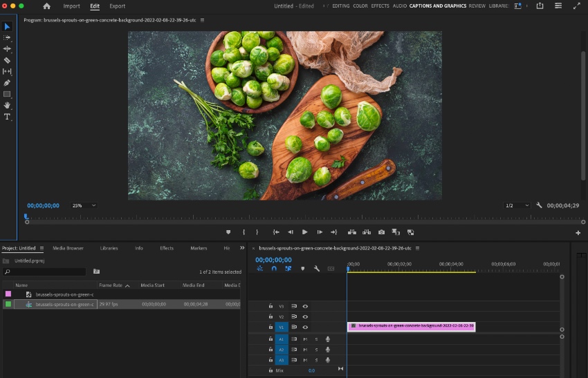Viewport: 588px width, 378px height.
Task: Lock the V1 track
Action: [270, 327]
